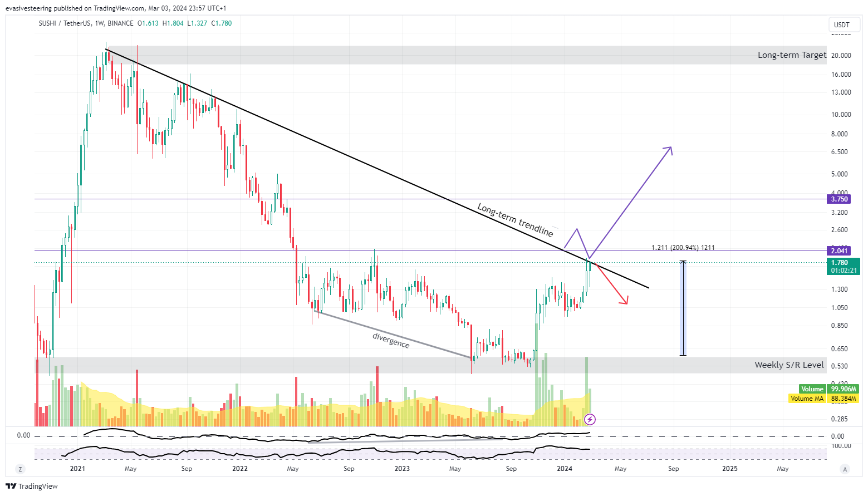Click the 6.500 price axis label

click(x=839, y=152)
